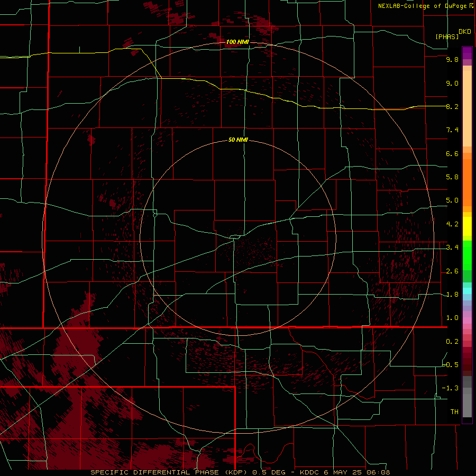The height and width of the screenshot is (476, 476).
Task: Click the 5.0 value on the scale
Action: (452, 200)
